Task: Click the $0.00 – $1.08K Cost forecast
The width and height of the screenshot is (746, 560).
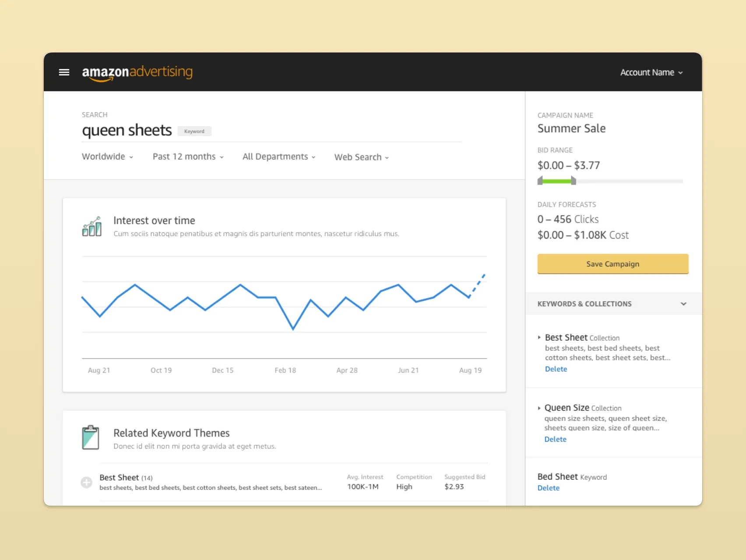Action: tap(583, 235)
